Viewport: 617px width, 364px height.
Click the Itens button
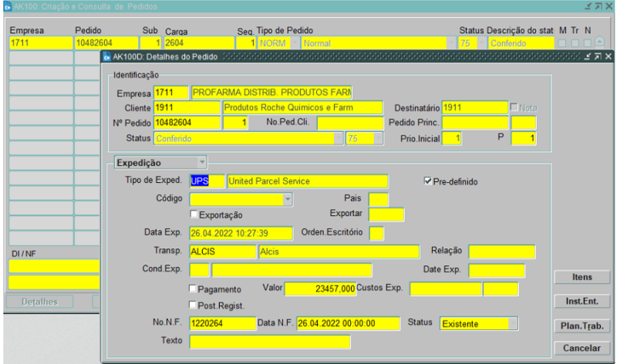[580, 277]
